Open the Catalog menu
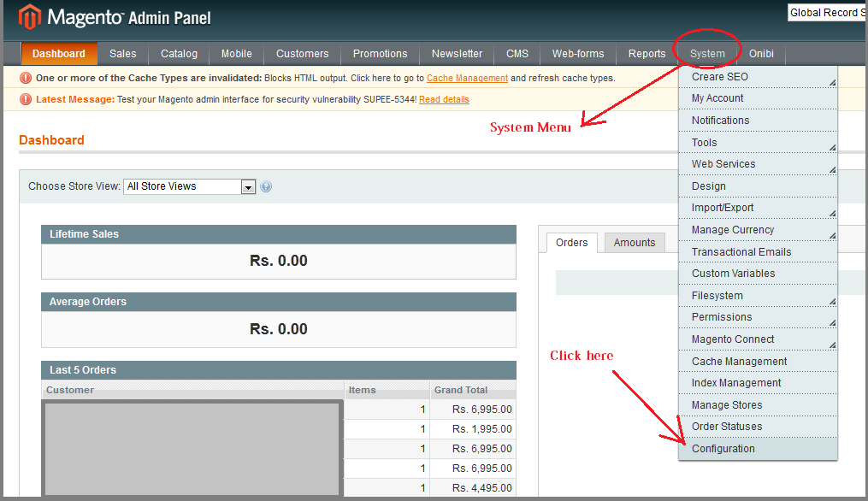This screenshot has height=501, width=868. pyautogui.click(x=179, y=54)
